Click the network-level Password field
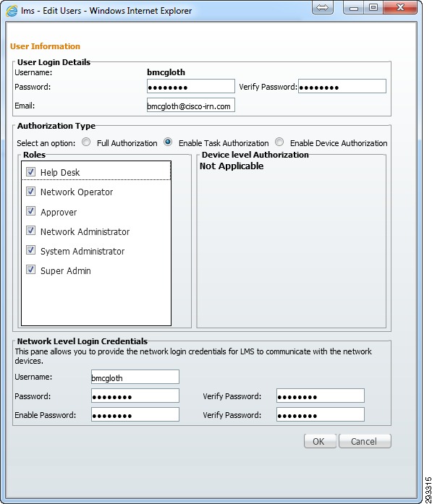 tap(135, 396)
